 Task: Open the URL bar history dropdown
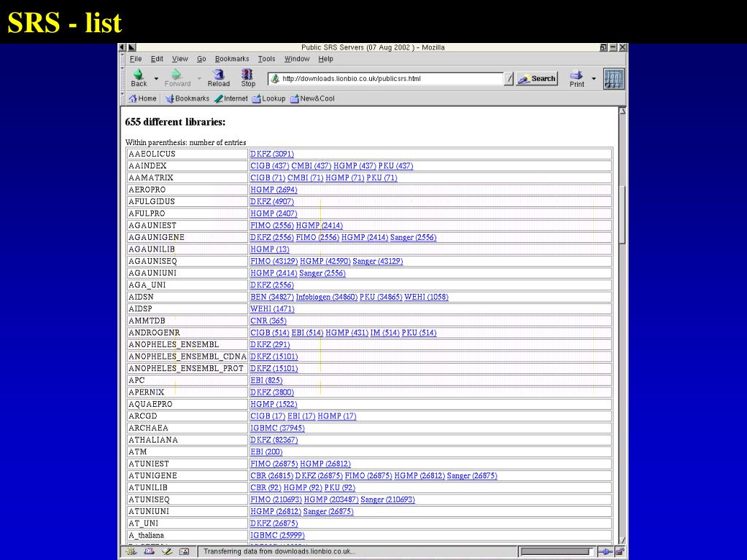click(508, 79)
